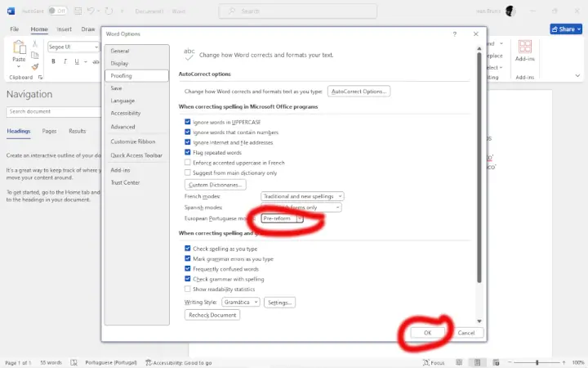
Task: Click the user account profile picture
Action: (510, 11)
